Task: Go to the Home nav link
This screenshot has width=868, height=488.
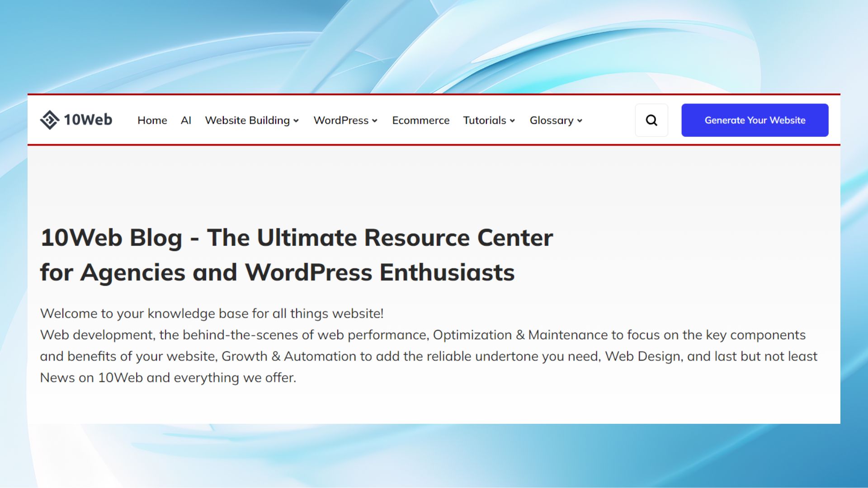Action: [152, 120]
